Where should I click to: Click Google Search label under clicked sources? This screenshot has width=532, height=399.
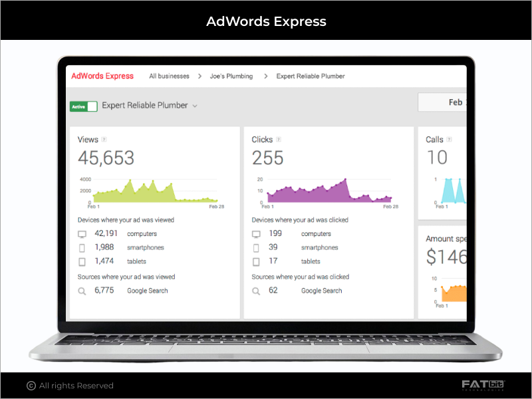(x=321, y=291)
